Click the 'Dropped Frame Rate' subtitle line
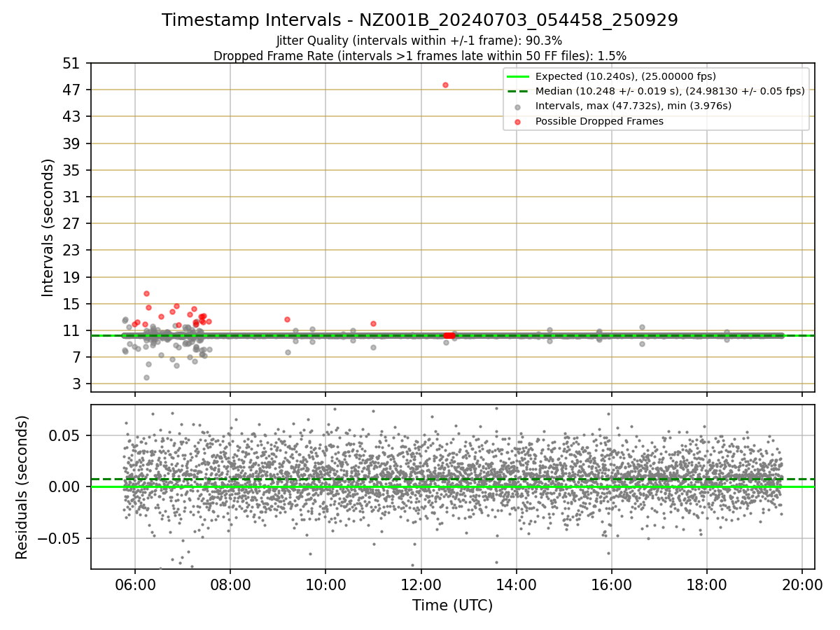Screen dimensions: 840x630 420,56
